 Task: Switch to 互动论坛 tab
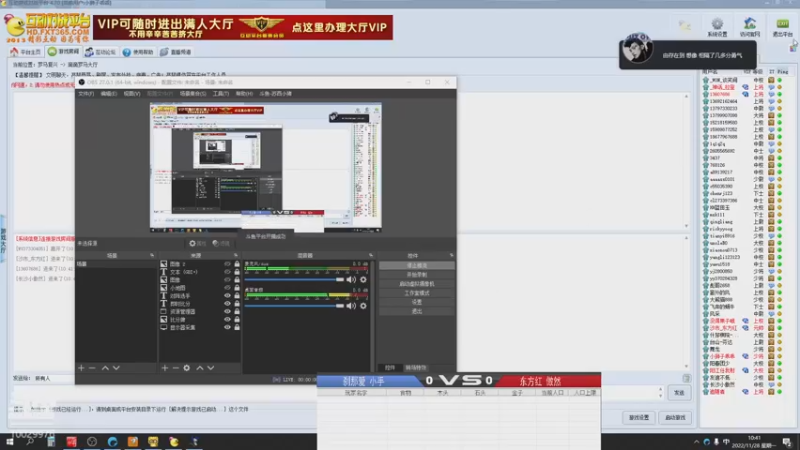[101, 52]
